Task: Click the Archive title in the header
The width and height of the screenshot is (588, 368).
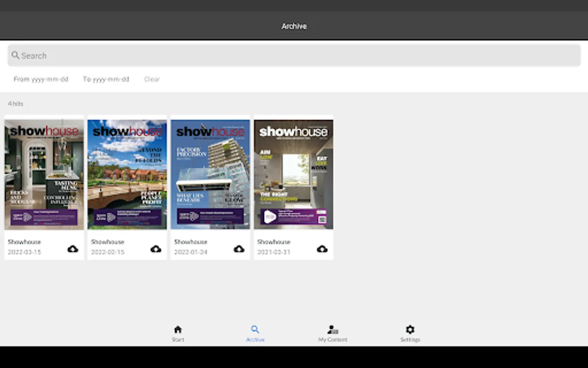Action: coord(294,26)
